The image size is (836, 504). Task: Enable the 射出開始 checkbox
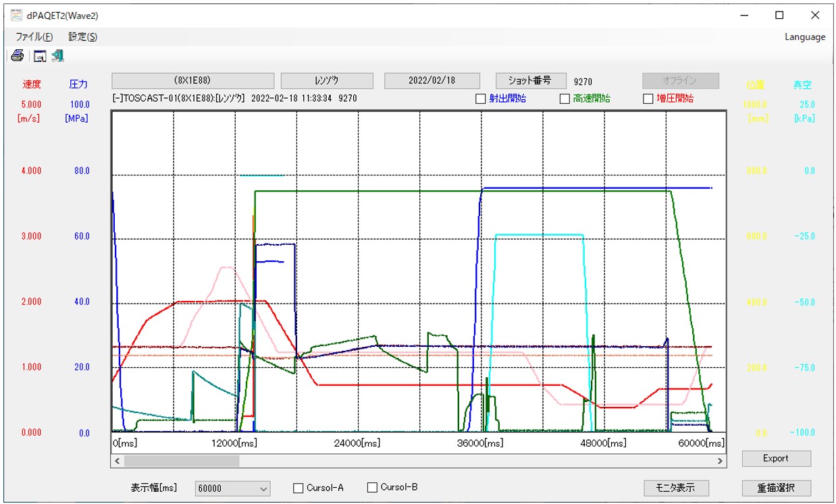[481, 99]
